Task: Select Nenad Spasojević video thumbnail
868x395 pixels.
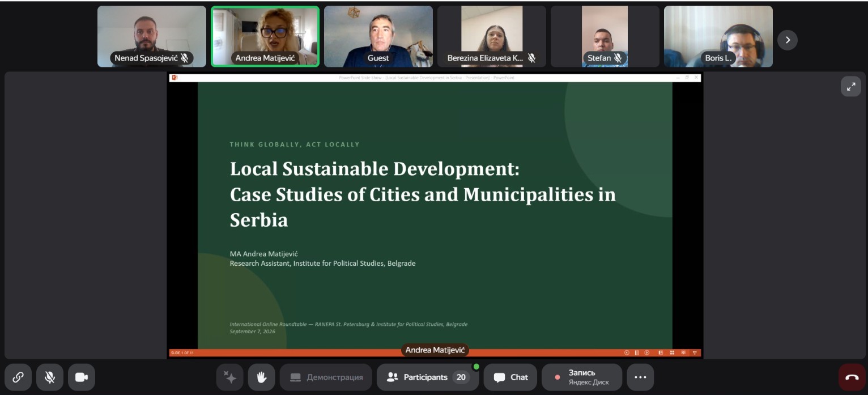Action: pyautogui.click(x=152, y=36)
